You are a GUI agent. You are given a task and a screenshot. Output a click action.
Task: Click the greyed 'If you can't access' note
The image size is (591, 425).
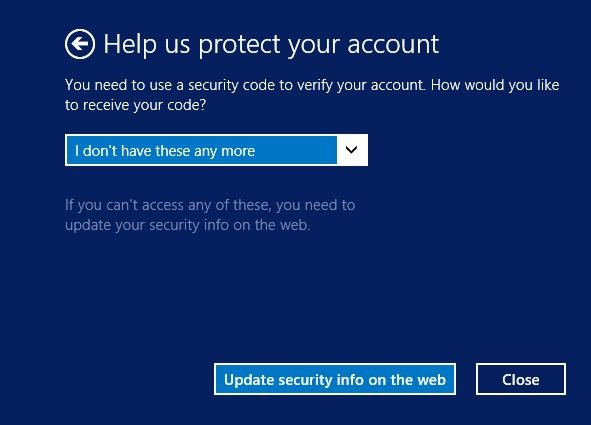point(210,215)
